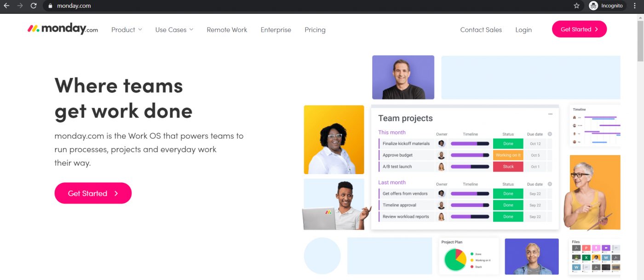Click the red Stuck status cell
Image resolution: width=644 pixels, height=280 pixels.
click(508, 167)
